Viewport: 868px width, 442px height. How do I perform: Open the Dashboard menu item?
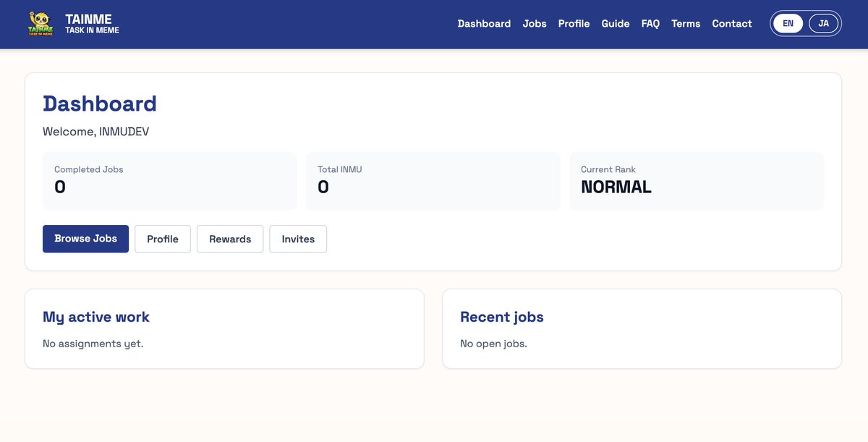(484, 23)
